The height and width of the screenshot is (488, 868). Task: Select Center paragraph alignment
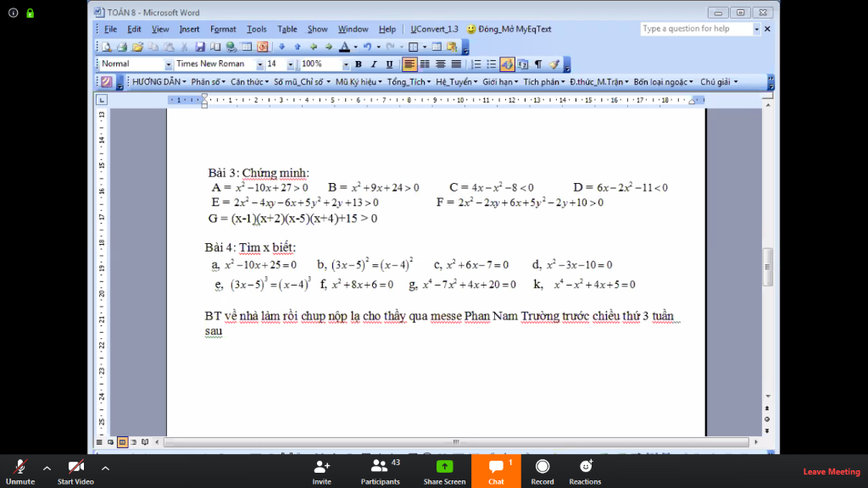tap(441, 64)
